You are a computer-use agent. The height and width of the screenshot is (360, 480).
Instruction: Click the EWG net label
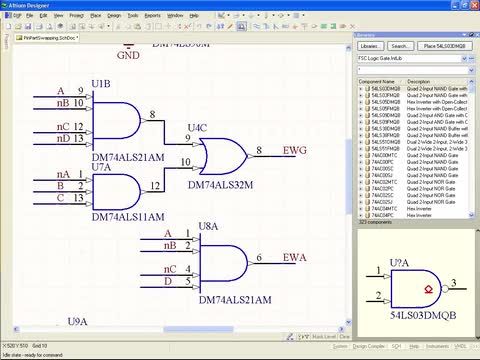click(x=295, y=150)
